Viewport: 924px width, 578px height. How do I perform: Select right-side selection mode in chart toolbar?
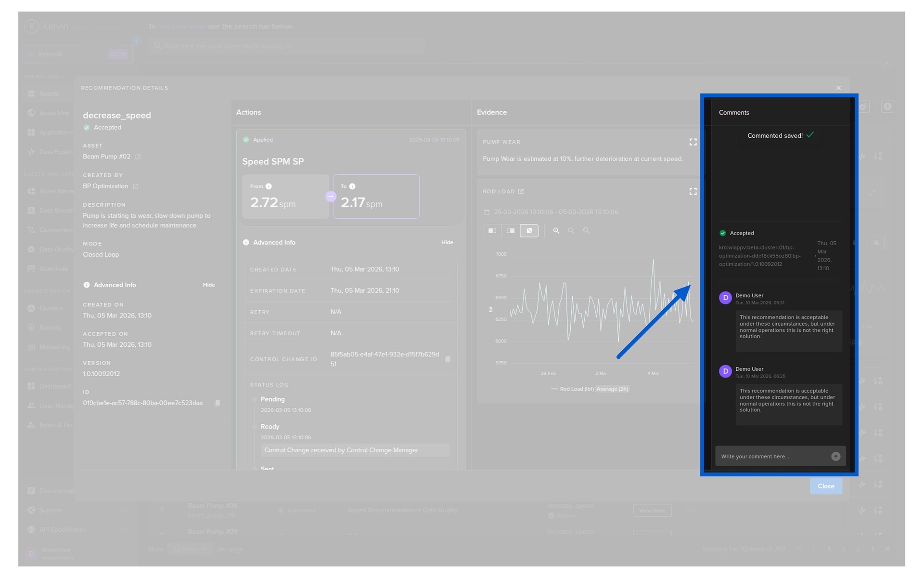point(511,231)
